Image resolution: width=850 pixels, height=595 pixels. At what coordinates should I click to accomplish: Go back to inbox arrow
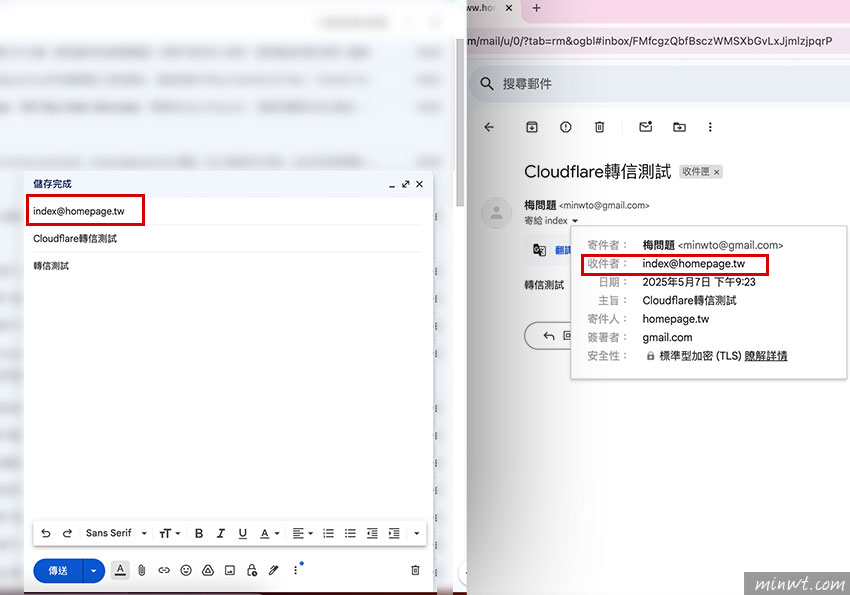pyautogui.click(x=489, y=127)
